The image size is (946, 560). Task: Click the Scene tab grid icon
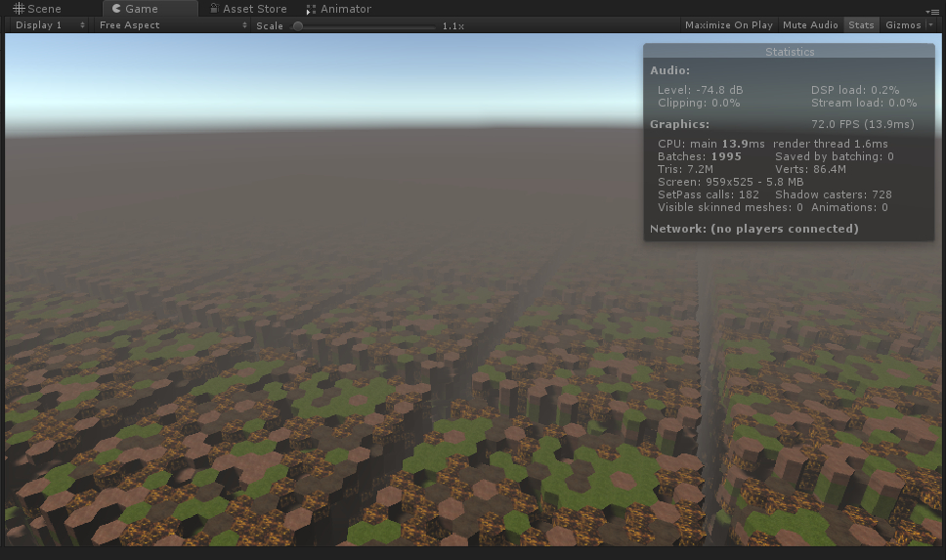19,9
